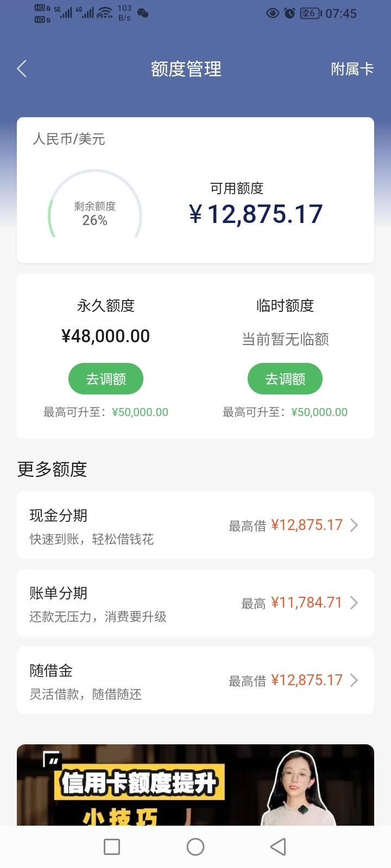This screenshot has height=868, width=391.
Task: Expand the 账单分期 chevron
Action: (x=354, y=603)
